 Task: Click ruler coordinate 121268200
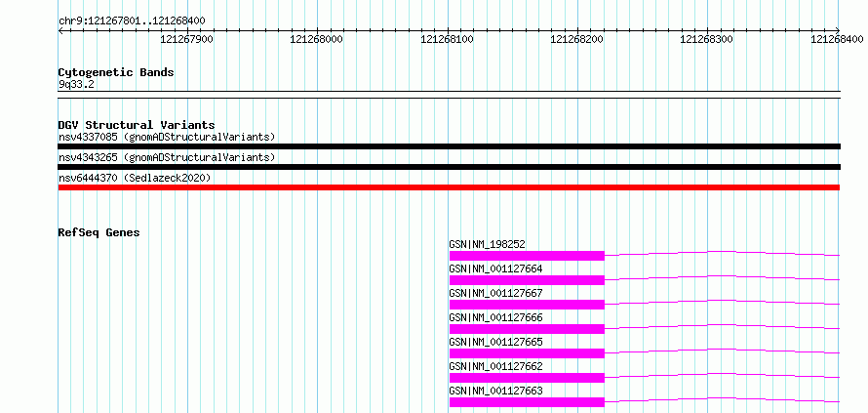pos(577,39)
